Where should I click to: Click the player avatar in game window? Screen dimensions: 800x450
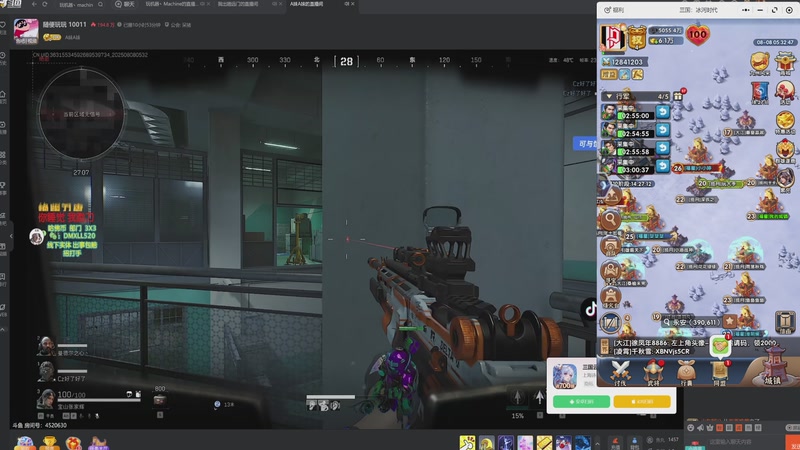tap(613, 38)
